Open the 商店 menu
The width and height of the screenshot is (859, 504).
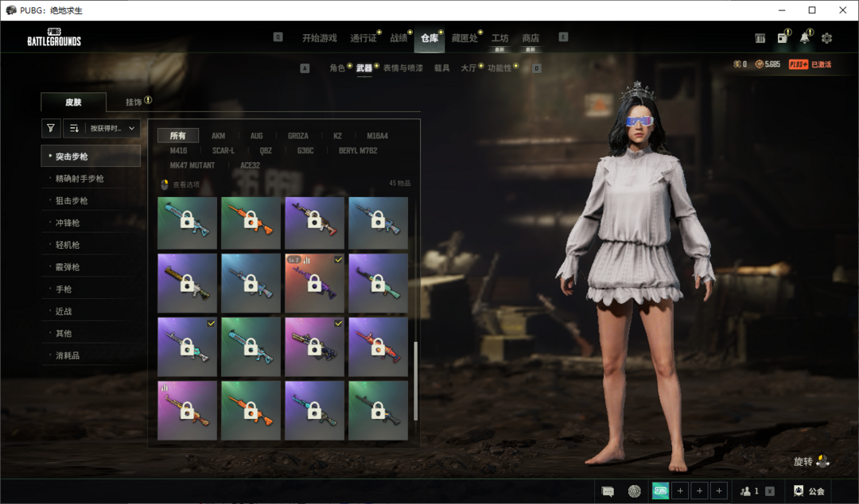tap(531, 38)
